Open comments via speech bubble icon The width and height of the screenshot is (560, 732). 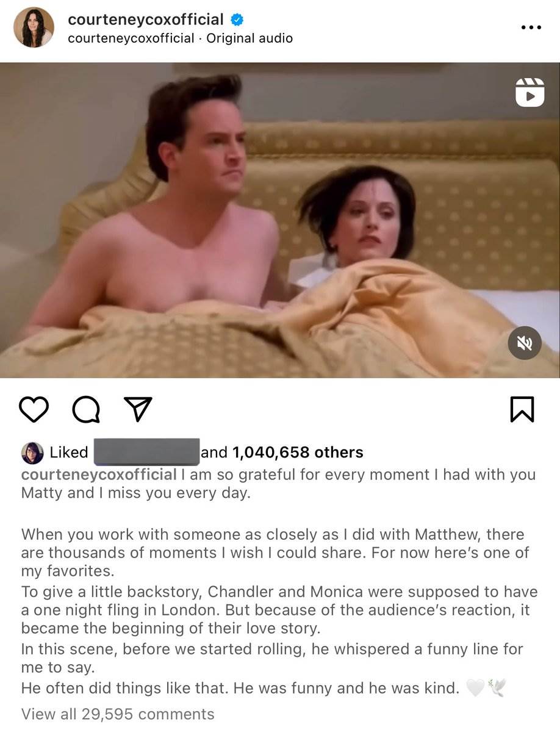click(86, 409)
